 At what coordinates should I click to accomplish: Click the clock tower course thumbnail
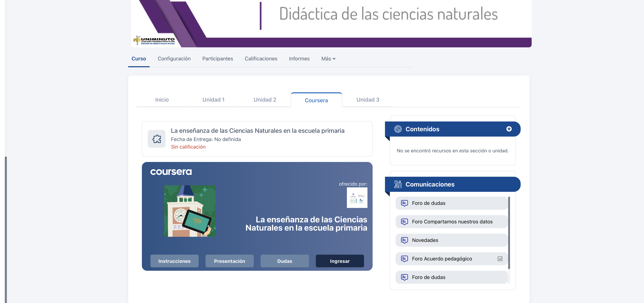tap(190, 211)
